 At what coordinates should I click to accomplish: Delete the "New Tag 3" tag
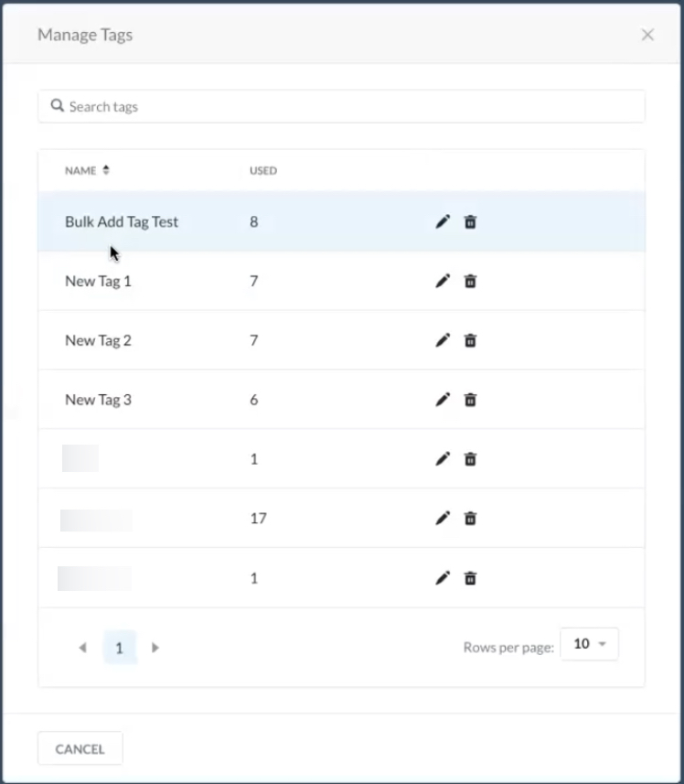(x=470, y=399)
